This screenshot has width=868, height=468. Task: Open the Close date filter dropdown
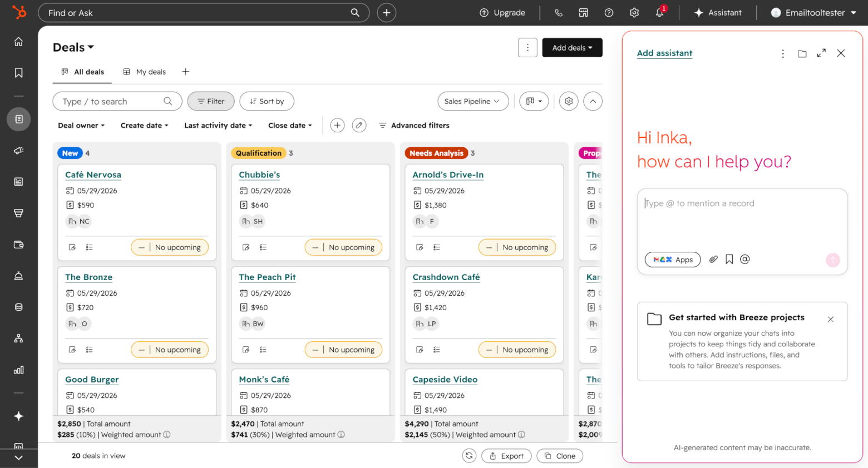click(x=290, y=126)
